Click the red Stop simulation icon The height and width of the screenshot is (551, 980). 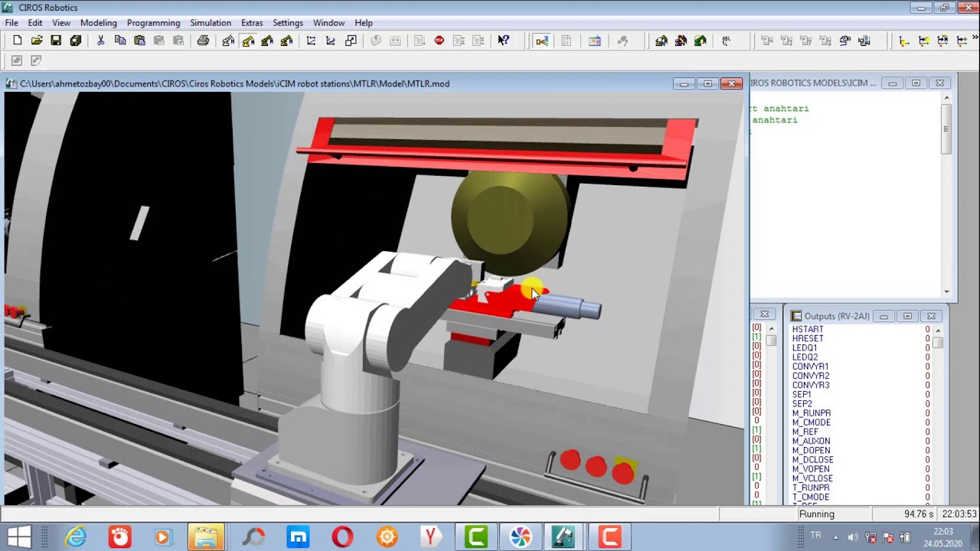click(439, 41)
